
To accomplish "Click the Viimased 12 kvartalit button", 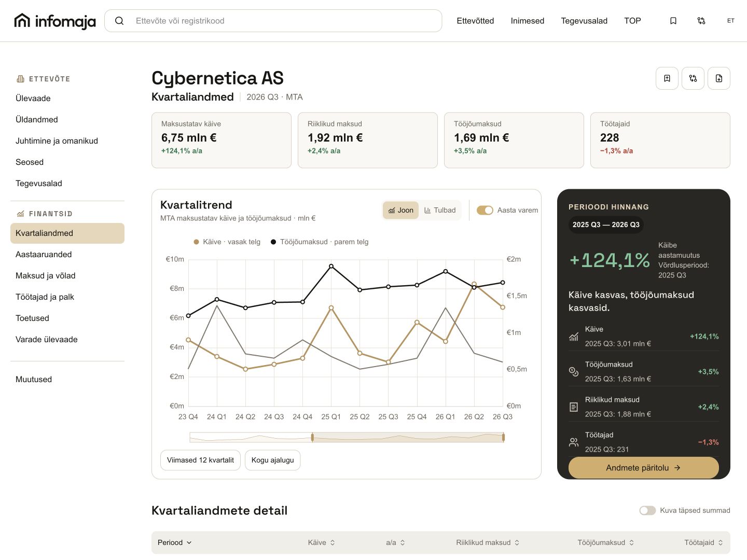I will click(200, 460).
